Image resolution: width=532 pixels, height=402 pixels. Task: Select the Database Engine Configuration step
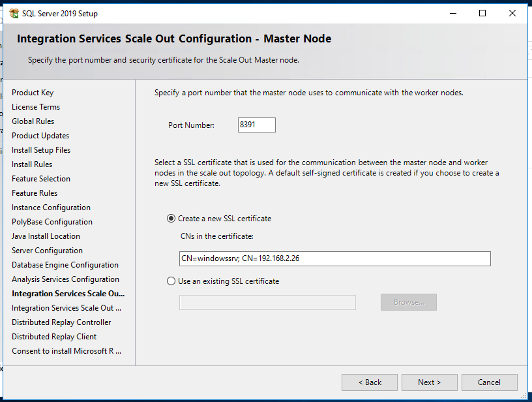(65, 265)
